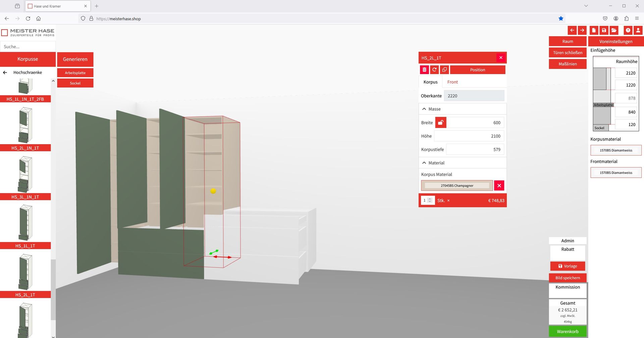Image resolution: width=644 pixels, height=338 pixels.
Task: Switch to the Korpus tab
Action: (430, 82)
